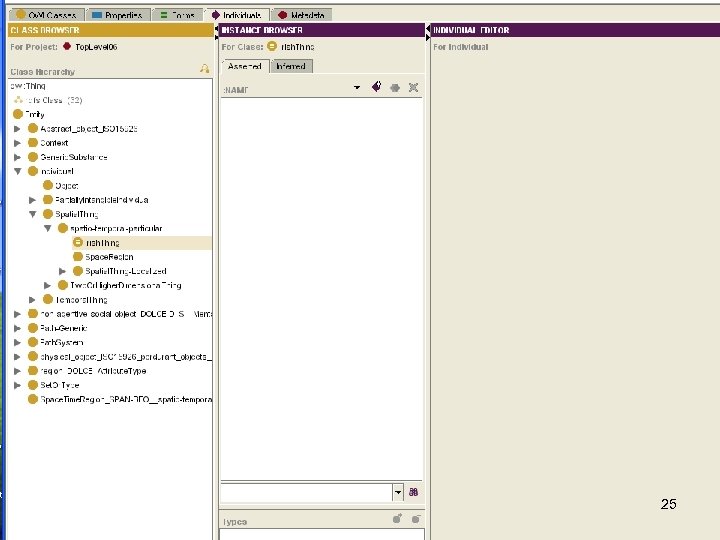The image size is (720, 540).
Task: Select owl:Thing in the hierarchy
Action: tap(28, 86)
